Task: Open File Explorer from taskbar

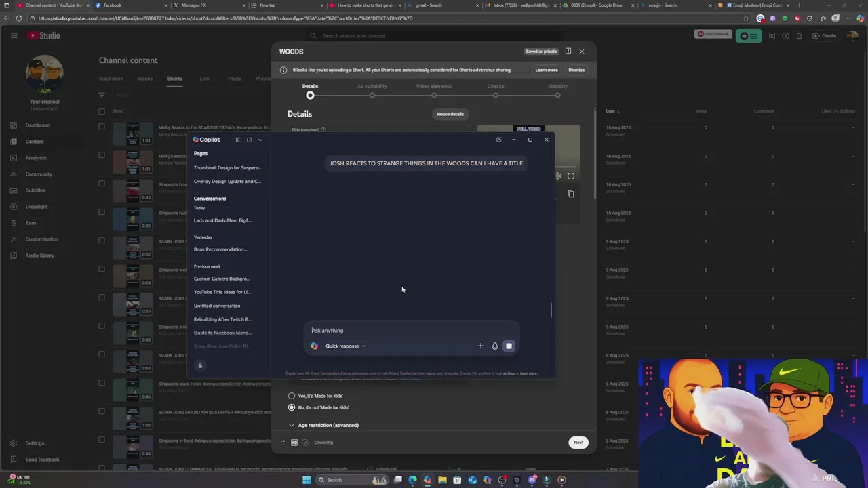Action: click(x=442, y=480)
